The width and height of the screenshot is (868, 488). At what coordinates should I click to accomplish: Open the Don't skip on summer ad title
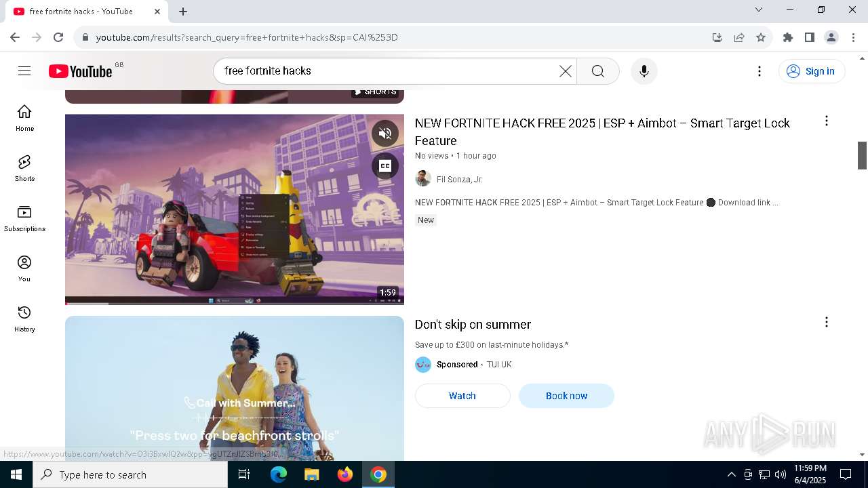(473, 325)
